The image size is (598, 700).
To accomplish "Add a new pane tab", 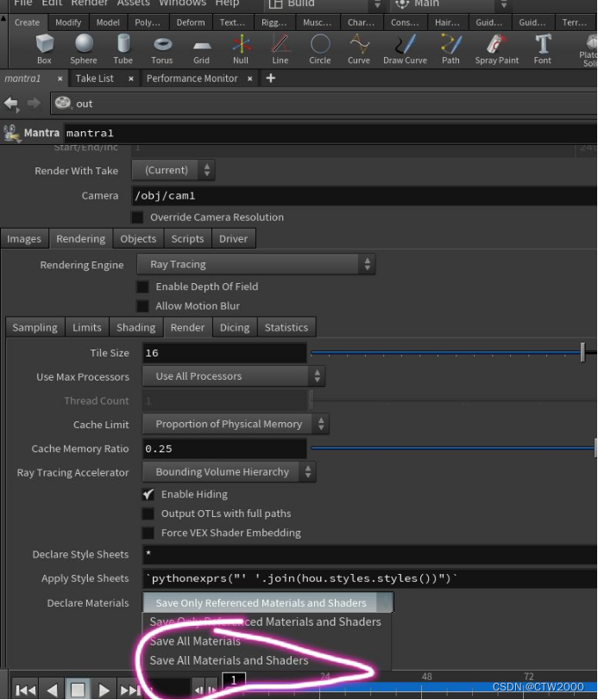I will click(x=270, y=79).
